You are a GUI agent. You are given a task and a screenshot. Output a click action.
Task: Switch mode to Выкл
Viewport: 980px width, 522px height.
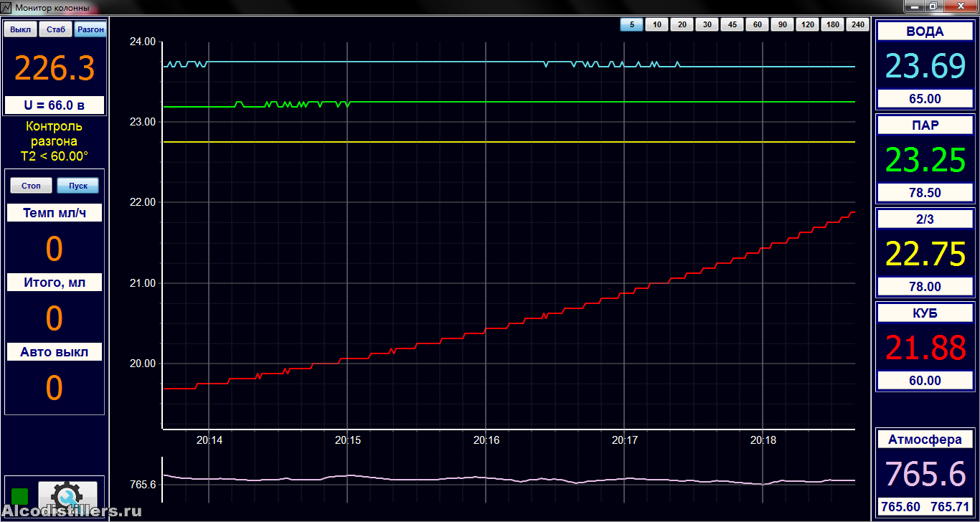pyautogui.click(x=21, y=29)
